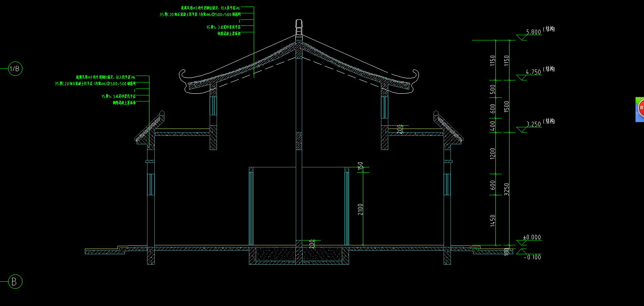Select the 600 dimension between 1200 and 1450

click(x=492, y=185)
